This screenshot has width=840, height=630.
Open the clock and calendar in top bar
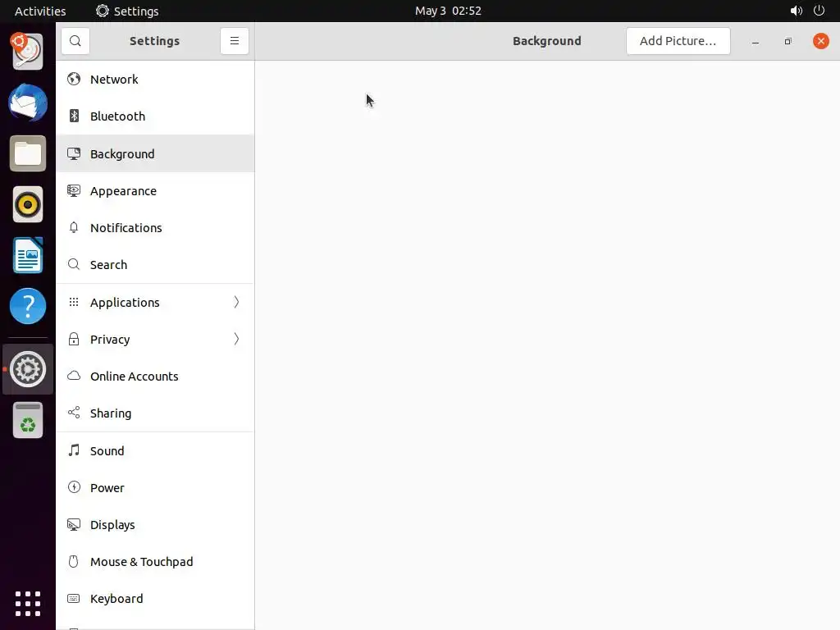pos(448,11)
